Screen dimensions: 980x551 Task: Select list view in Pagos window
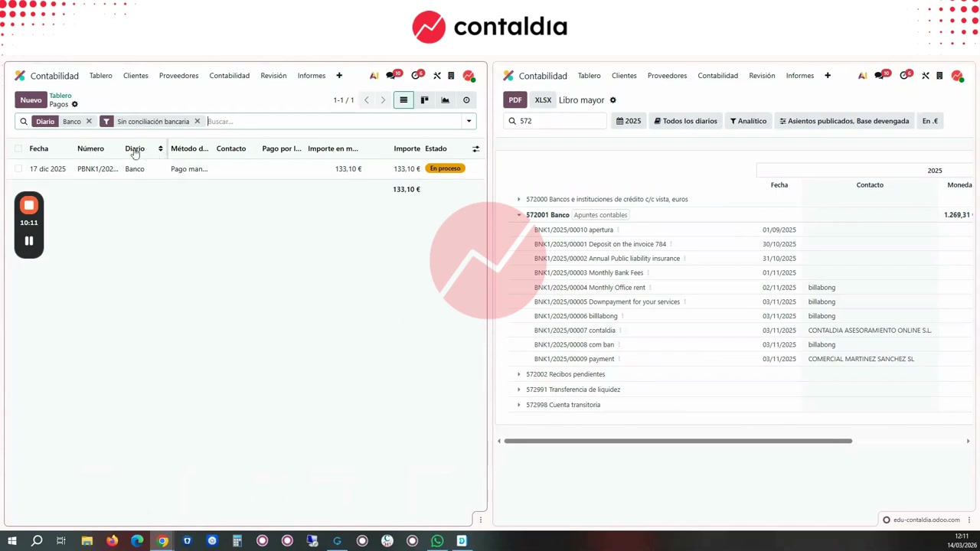(403, 100)
